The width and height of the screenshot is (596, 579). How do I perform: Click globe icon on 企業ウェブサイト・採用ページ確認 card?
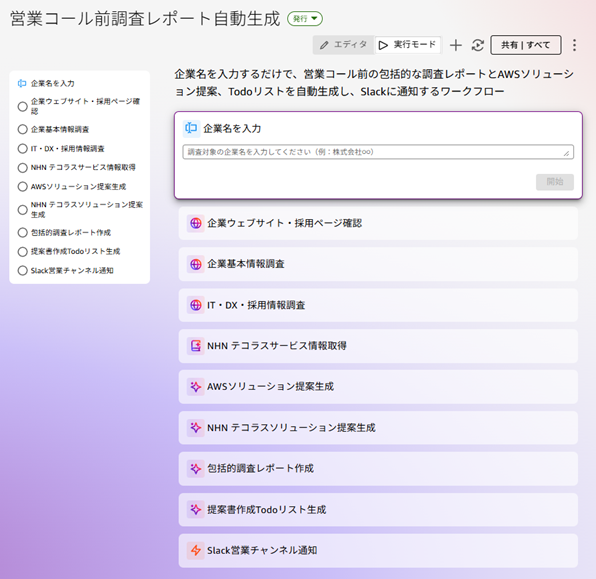click(195, 223)
